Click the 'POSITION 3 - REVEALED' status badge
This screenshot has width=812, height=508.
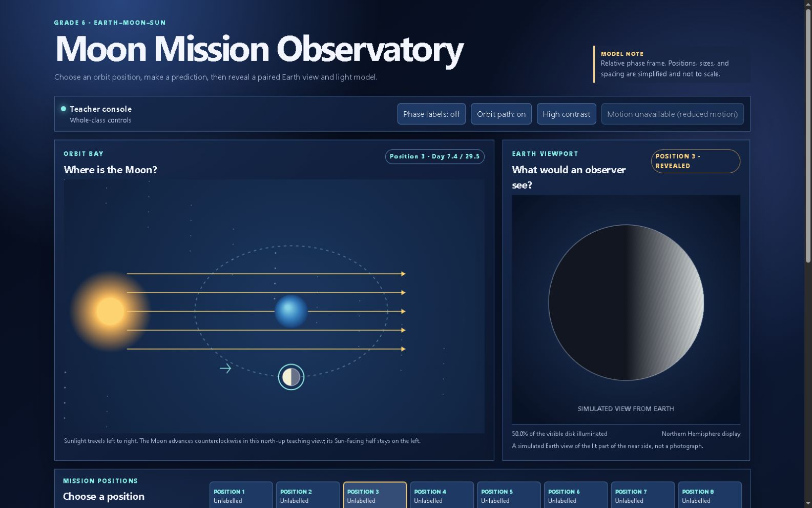pyautogui.click(x=695, y=161)
